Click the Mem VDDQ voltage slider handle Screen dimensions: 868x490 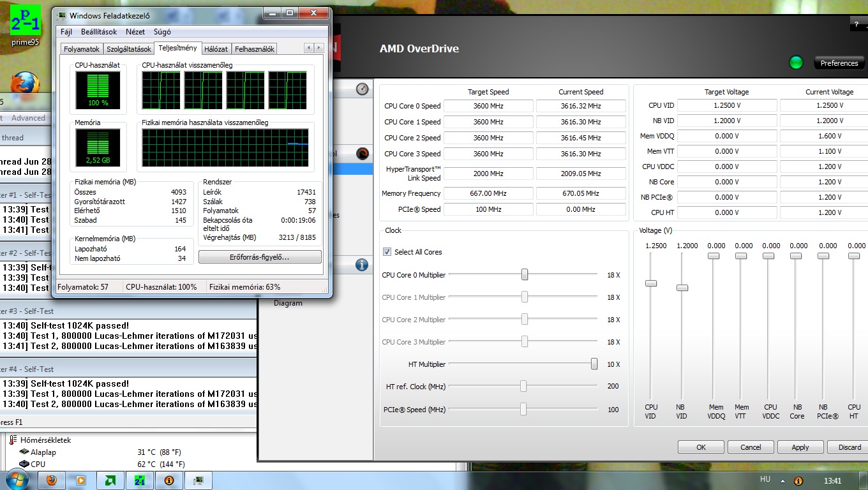pyautogui.click(x=714, y=256)
